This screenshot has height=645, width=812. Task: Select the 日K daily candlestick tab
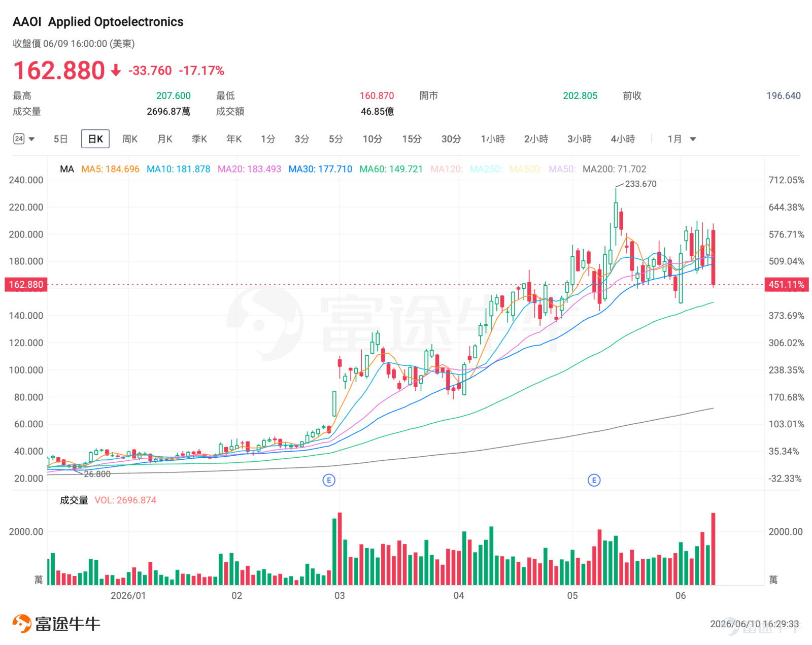coord(95,139)
